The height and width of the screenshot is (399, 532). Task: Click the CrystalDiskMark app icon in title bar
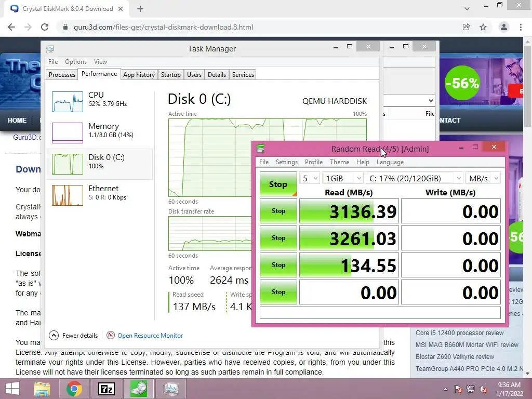coord(261,149)
